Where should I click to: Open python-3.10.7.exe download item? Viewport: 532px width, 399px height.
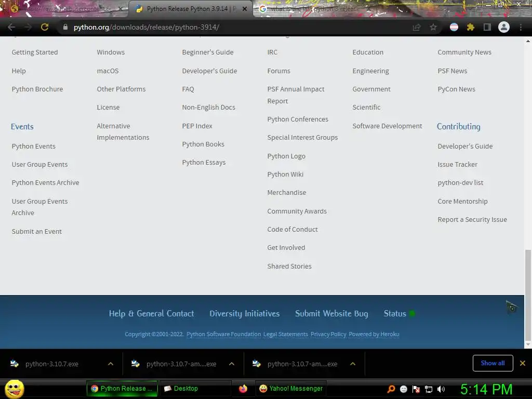click(51, 364)
